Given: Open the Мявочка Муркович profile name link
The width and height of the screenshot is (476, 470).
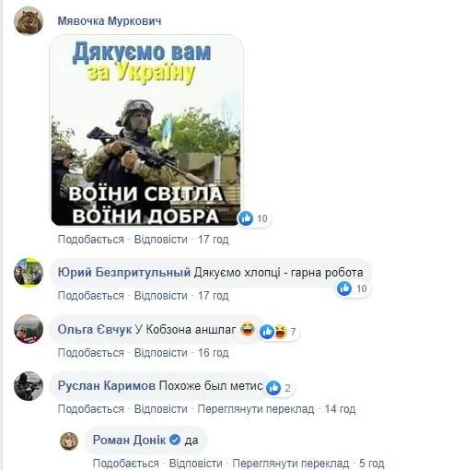Looking at the screenshot, I should point(110,21).
